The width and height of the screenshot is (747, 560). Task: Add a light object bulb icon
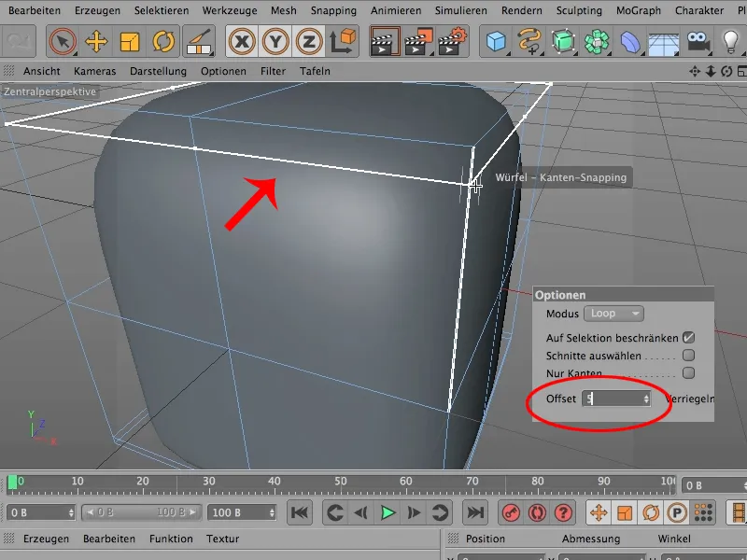tap(730, 41)
